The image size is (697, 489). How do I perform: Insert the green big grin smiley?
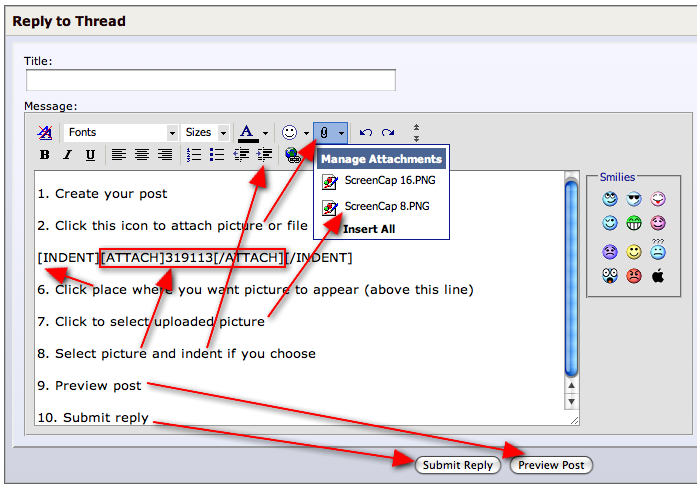[634, 223]
